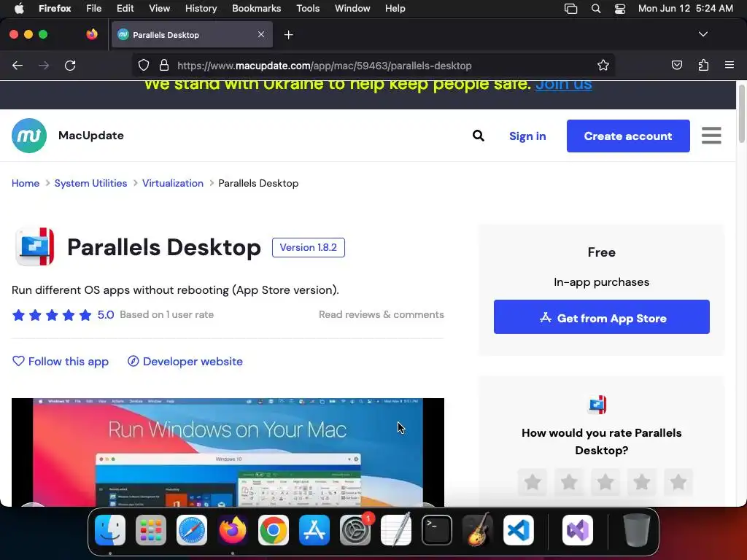This screenshot has height=560, width=747.
Task: Click the 5.0 rating score text
Action: (x=106, y=315)
